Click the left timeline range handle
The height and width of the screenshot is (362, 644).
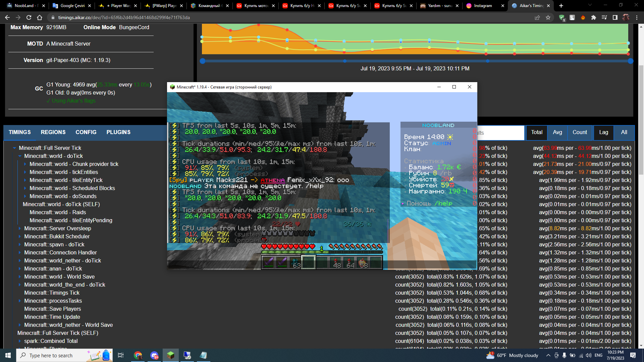[x=203, y=61]
